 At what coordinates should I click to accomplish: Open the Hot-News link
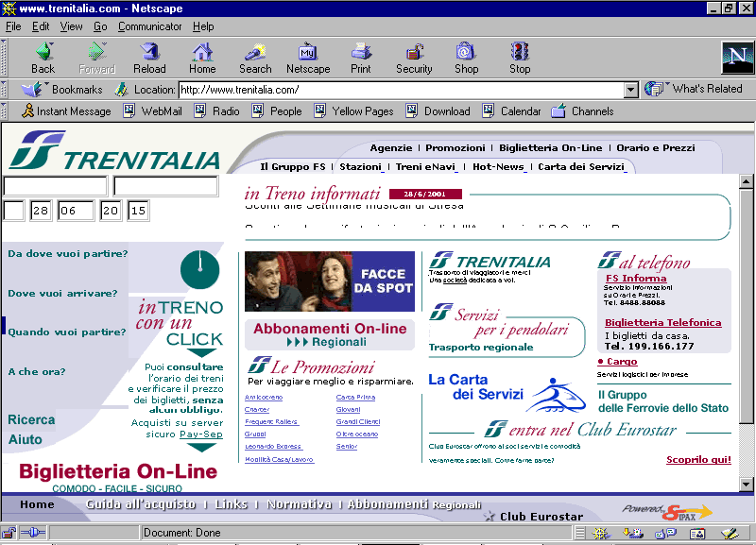(498, 167)
